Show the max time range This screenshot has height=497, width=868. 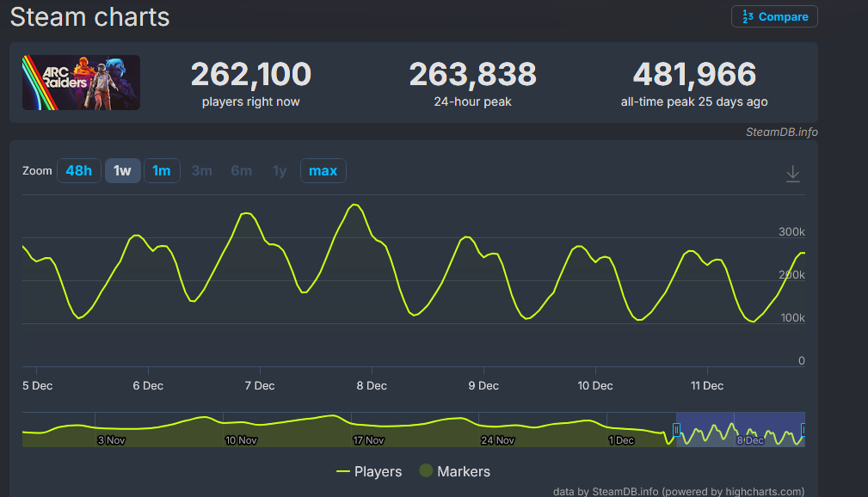tap(323, 170)
